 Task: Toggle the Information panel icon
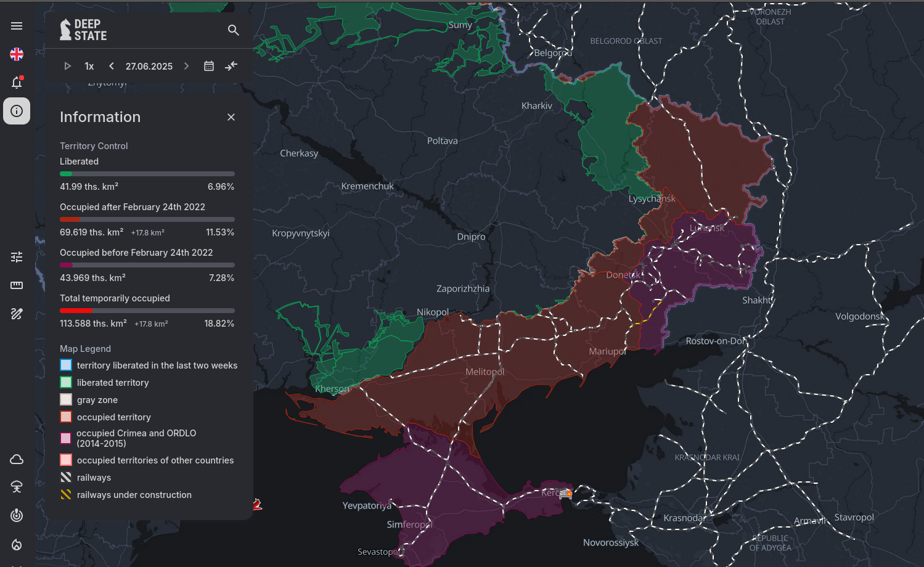pos(17,111)
